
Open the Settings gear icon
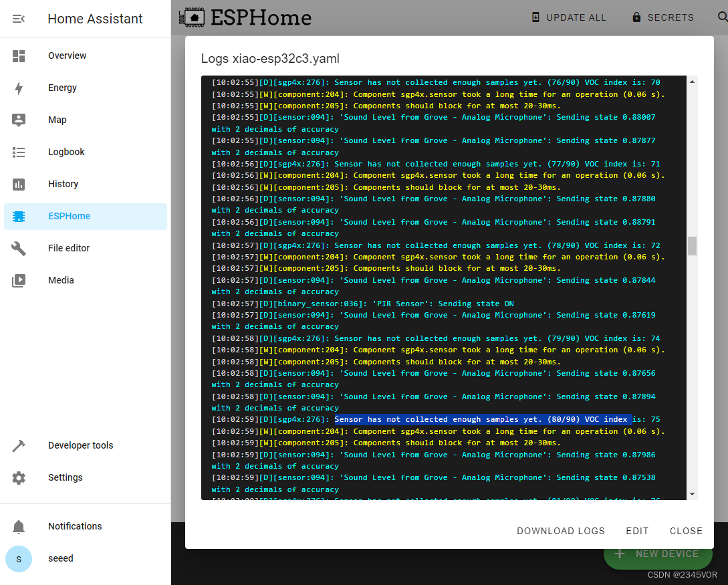19,477
